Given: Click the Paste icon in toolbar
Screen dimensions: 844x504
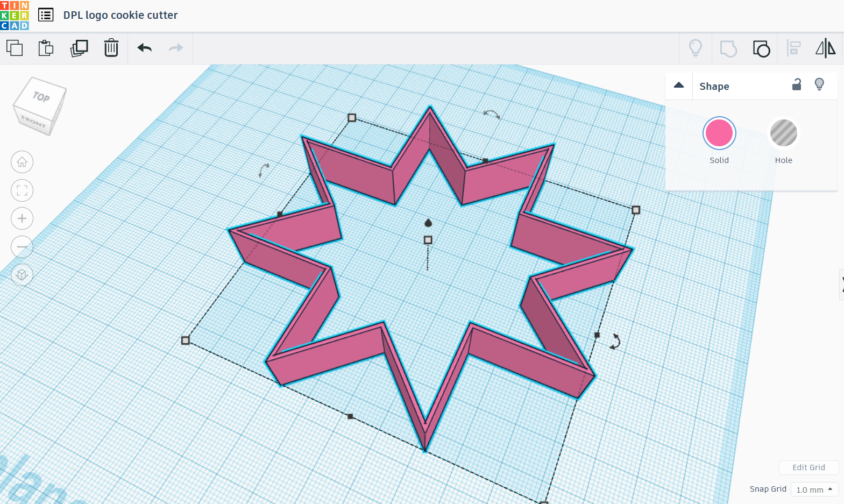Looking at the screenshot, I should click(x=46, y=48).
